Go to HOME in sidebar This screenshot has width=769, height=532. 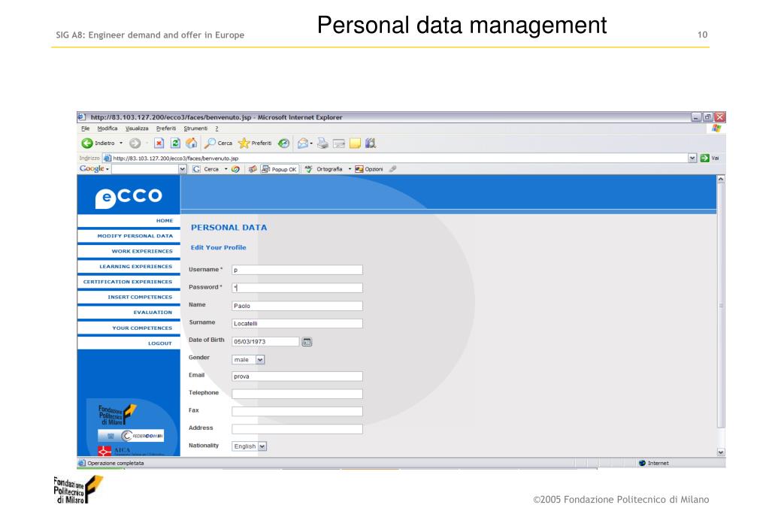click(x=129, y=221)
